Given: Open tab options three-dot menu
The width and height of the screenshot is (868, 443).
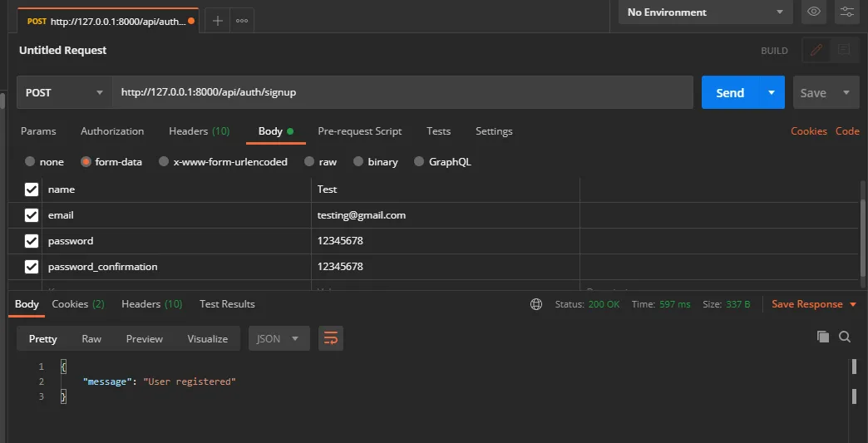Looking at the screenshot, I should [x=242, y=21].
